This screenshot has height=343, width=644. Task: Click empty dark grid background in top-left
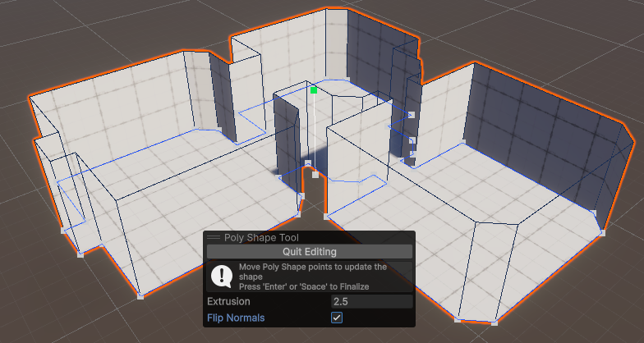pos(49,33)
